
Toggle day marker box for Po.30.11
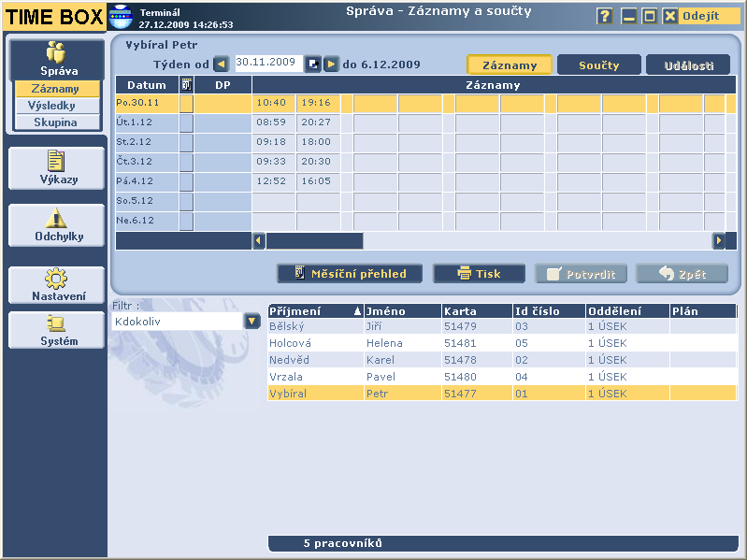(186, 104)
